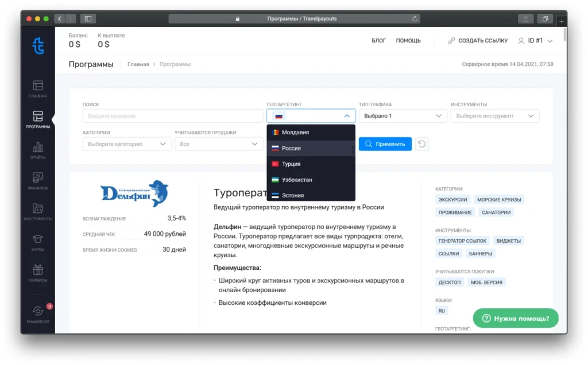Click the reset filters circular arrow icon
Viewport: 588px width, 365px height.
[x=422, y=144]
